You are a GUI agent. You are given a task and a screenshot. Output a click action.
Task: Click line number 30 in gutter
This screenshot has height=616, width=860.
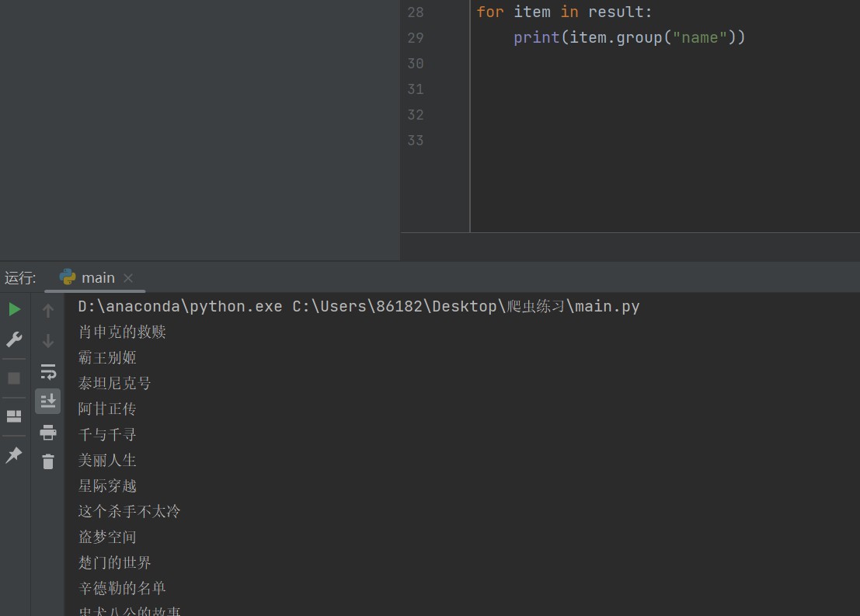pyautogui.click(x=416, y=64)
